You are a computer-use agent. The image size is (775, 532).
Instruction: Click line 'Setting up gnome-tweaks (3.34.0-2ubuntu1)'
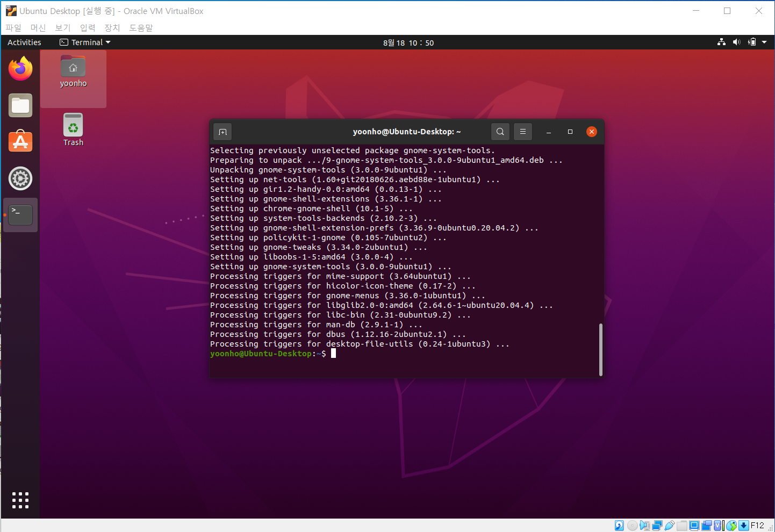pos(319,247)
